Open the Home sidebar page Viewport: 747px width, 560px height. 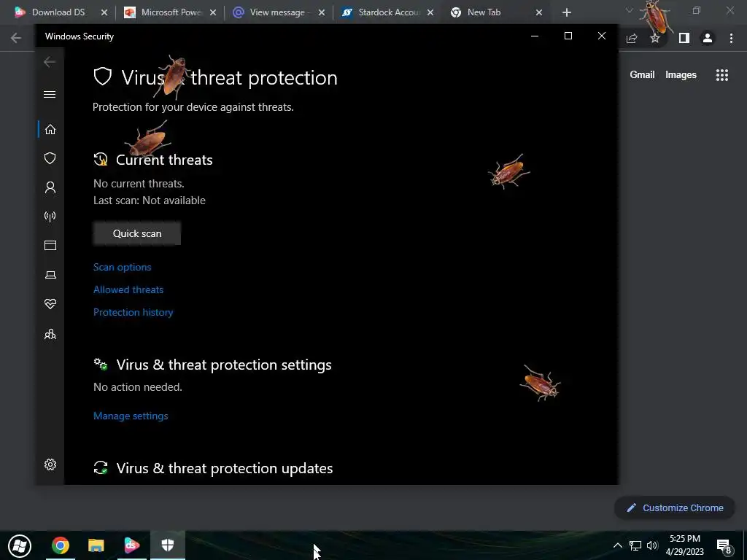[x=50, y=130]
